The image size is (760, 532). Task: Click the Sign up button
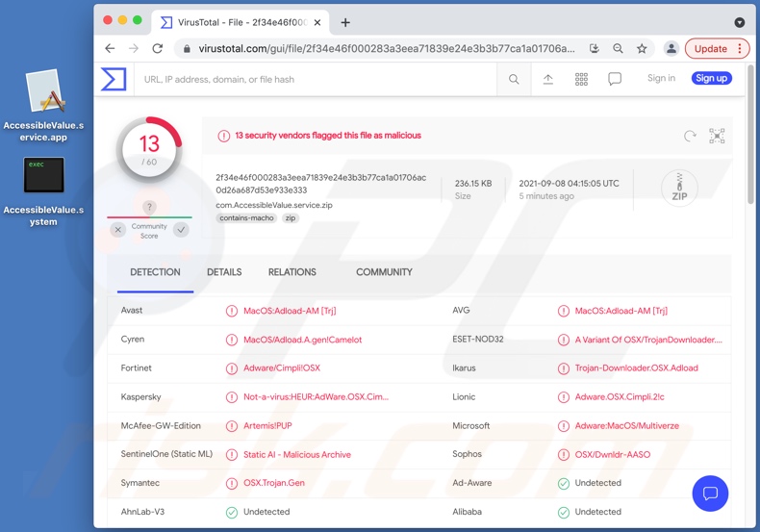pos(711,78)
